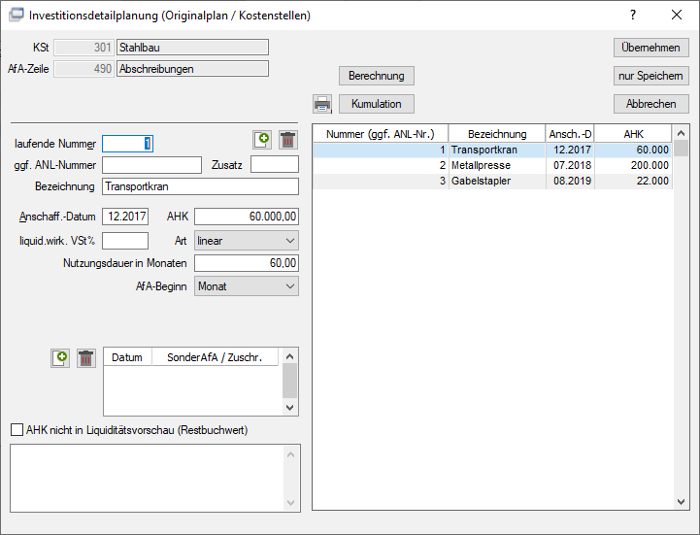Click the Berechnung button
Screen dimensions: 700x535
coord(376,76)
